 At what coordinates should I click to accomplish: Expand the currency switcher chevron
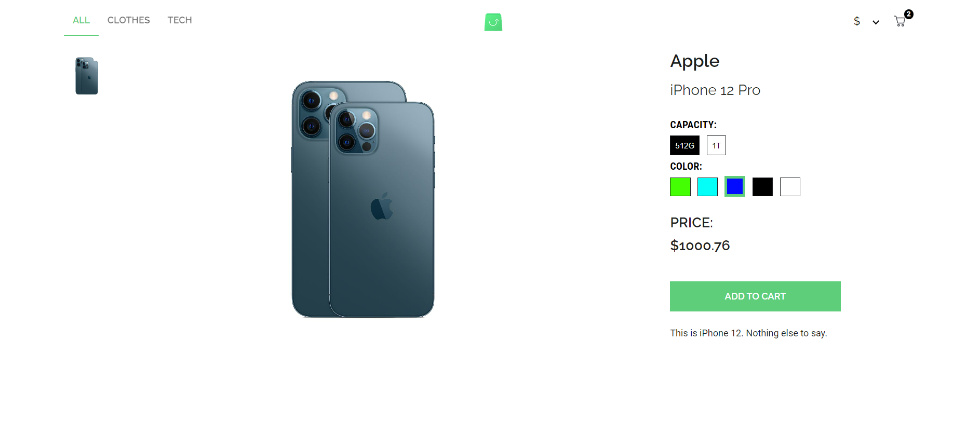coord(876,22)
